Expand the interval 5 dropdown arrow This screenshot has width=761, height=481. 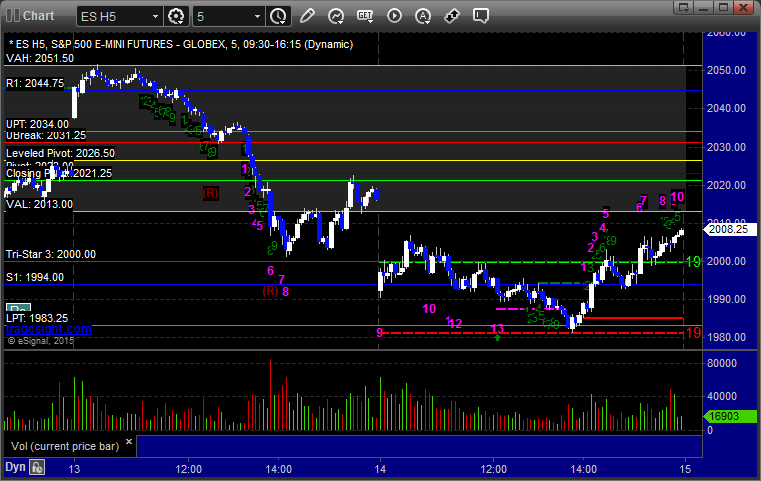[x=258, y=17]
